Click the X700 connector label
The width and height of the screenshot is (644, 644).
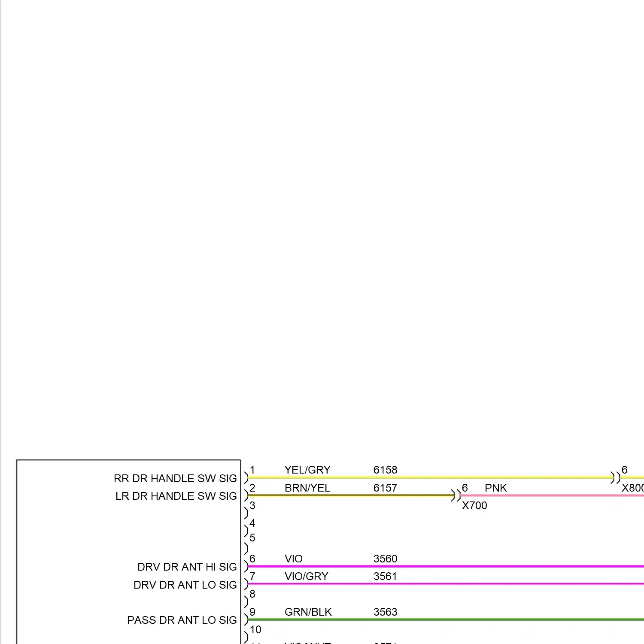[474, 505]
